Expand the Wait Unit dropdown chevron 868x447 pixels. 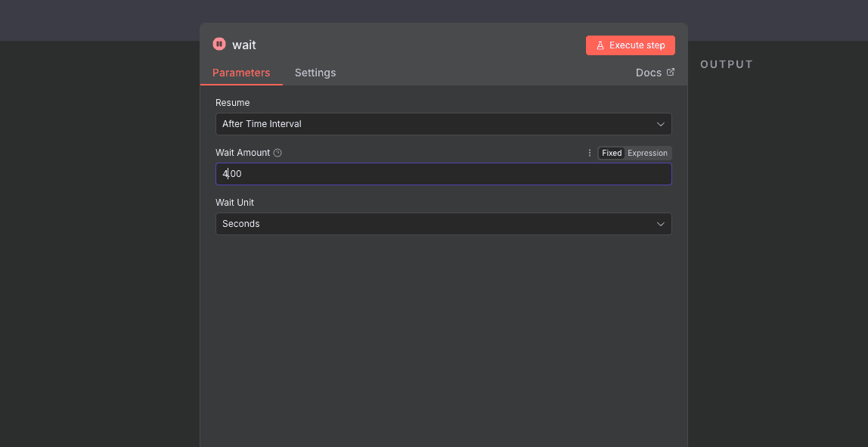[660, 224]
